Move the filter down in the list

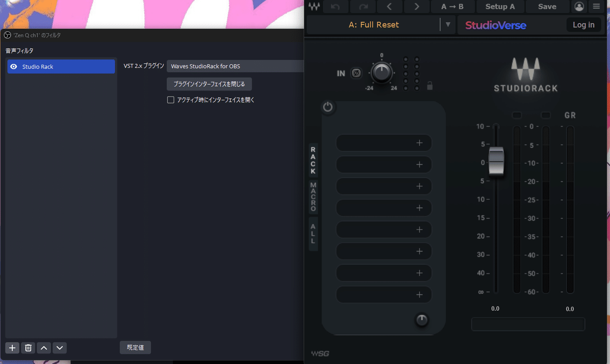[x=60, y=348]
